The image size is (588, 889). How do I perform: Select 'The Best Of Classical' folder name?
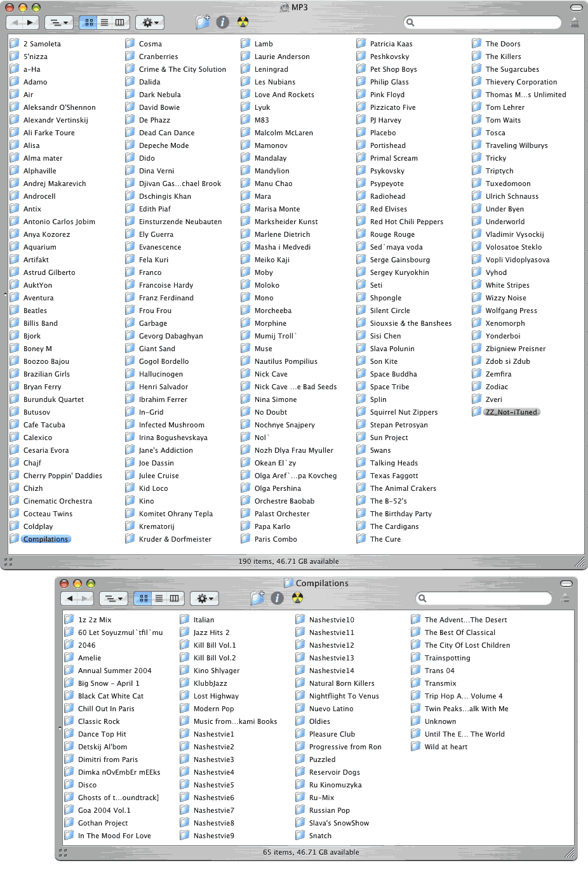click(460, 632)
